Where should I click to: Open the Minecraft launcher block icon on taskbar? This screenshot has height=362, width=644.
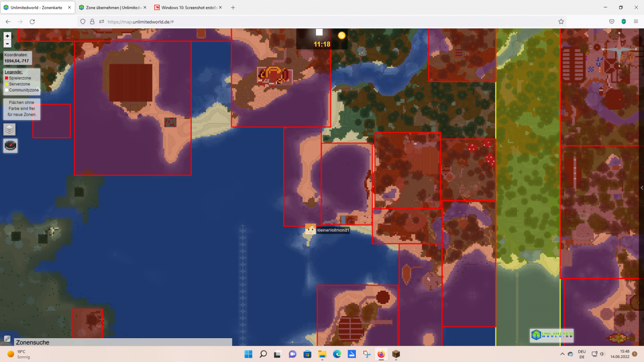pos(396,354)
